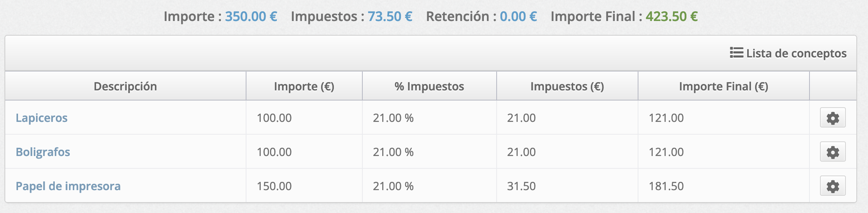This screenshot has width=868, height=213.
Task: Open gear settings for Boligrafos row
Action: click(x=833, y=152)
